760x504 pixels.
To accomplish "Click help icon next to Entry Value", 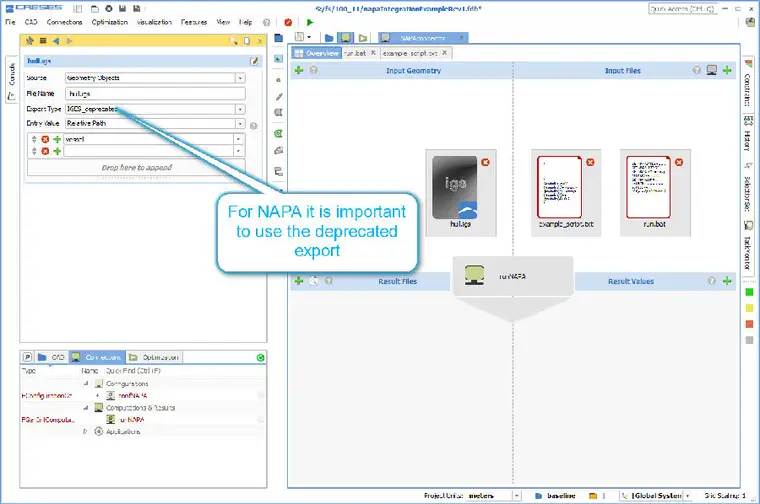I will pyautogui.click(x=253, y=126).
